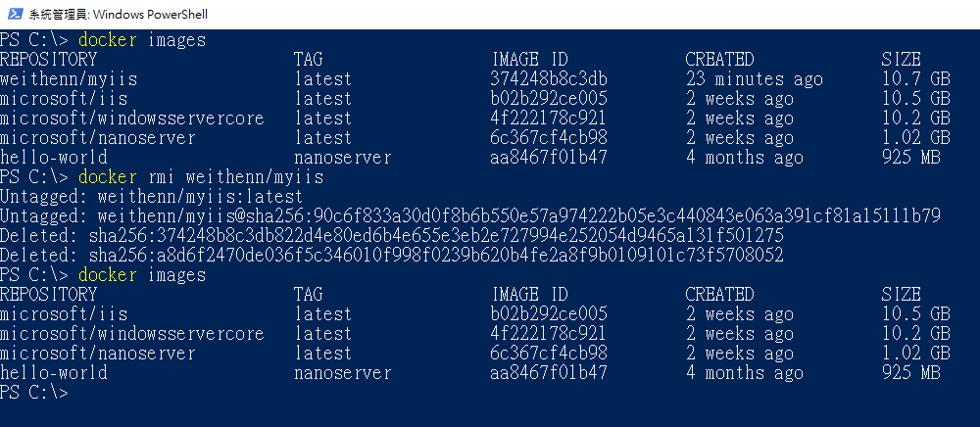Screen dimensions: 980x427
Task: Click the 'Deleted: sha256:a8d6f2470de0' line
Action: pyautogui.click(x=392, y=256)
